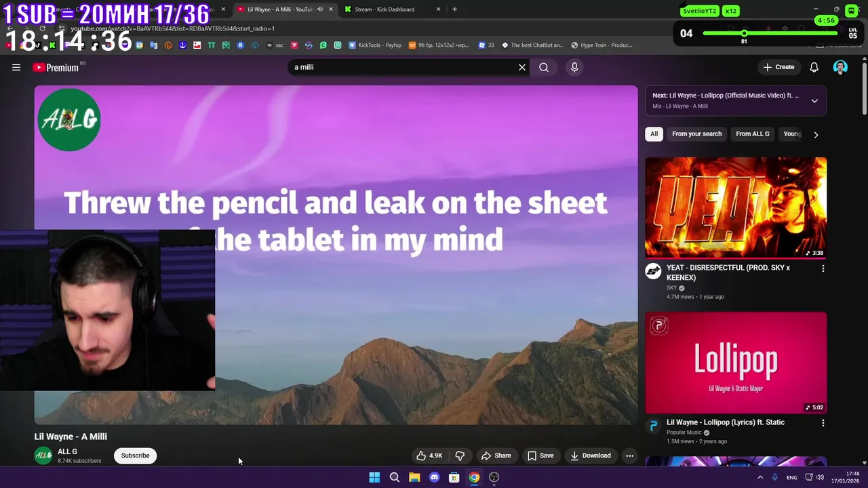Show more filter chips with arrow
The image size is (868, 488).
coord(816,134)
